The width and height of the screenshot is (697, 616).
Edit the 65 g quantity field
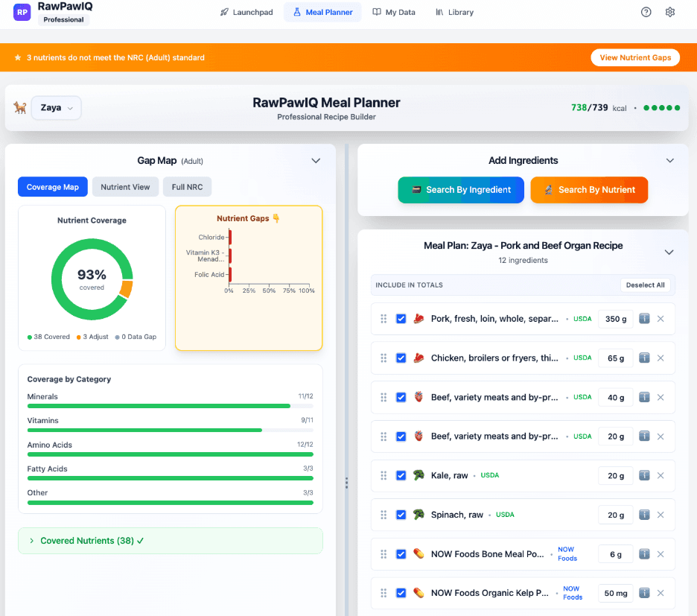tap(616, 358)
